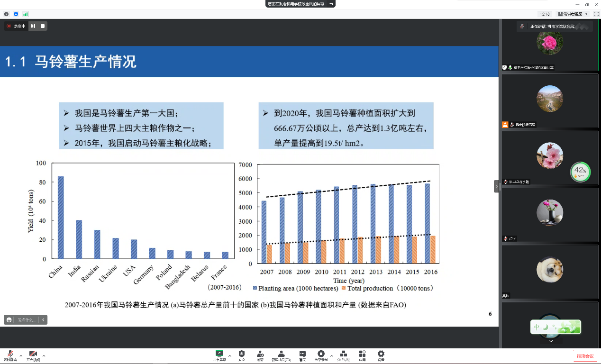Expand audio options arrow beside microphone
Viewport: 601px width, 364px height.
(x=21, y=355)
